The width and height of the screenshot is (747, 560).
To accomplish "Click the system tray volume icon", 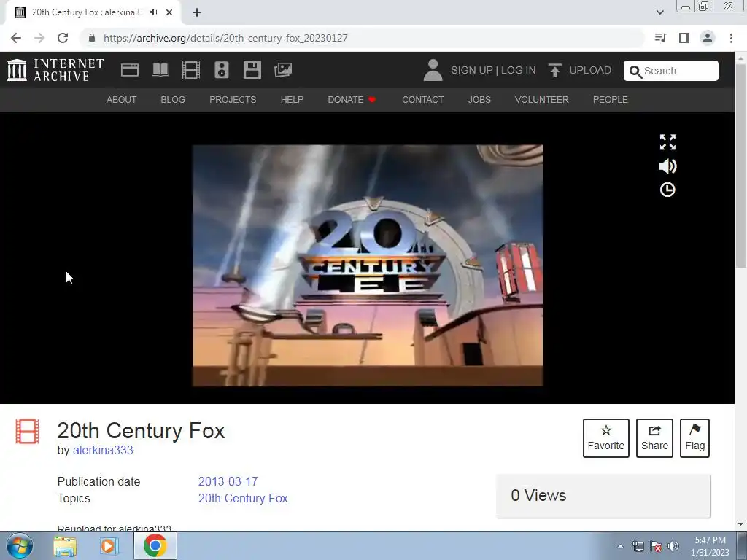I will pos(673,546).
